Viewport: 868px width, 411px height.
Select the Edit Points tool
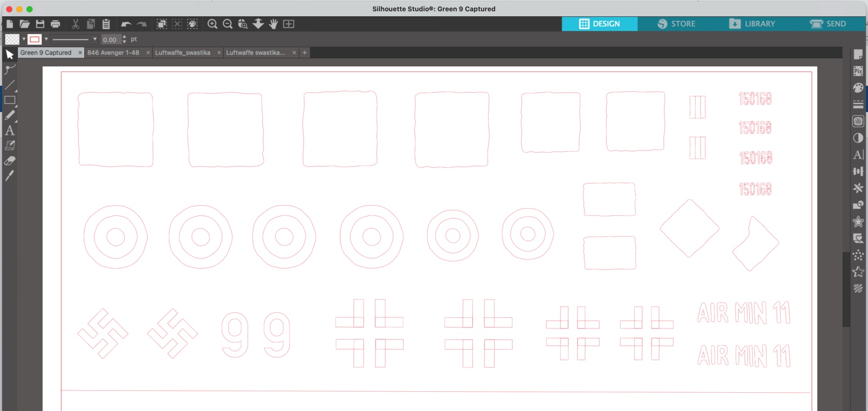click(10, 69)
